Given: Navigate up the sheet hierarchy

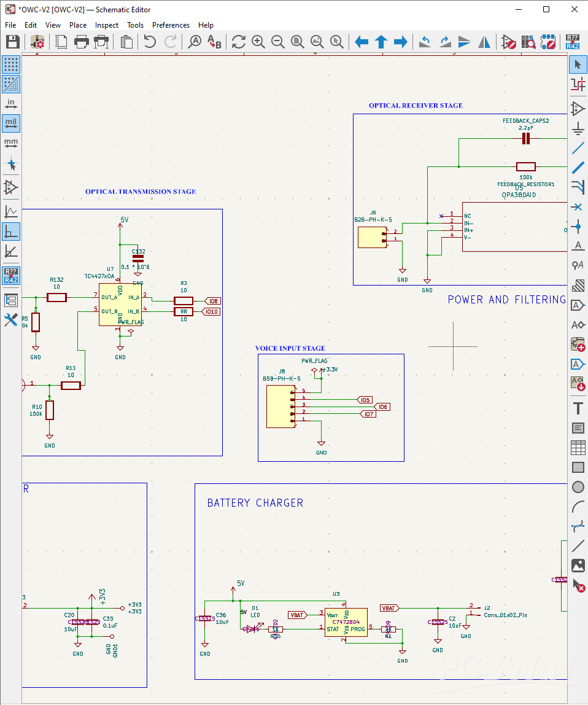Looking at the screenshot, I should (381, 42).
